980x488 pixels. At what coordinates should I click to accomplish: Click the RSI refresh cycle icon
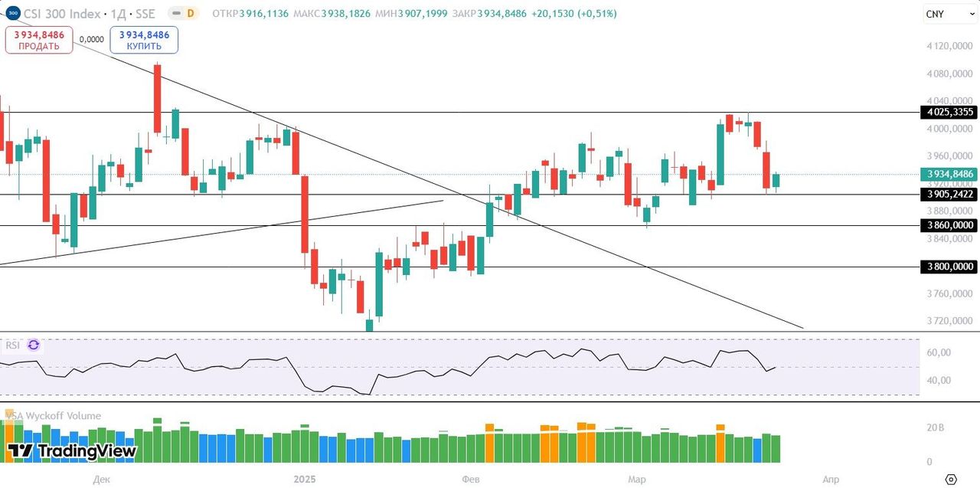(x=34, y=346)
